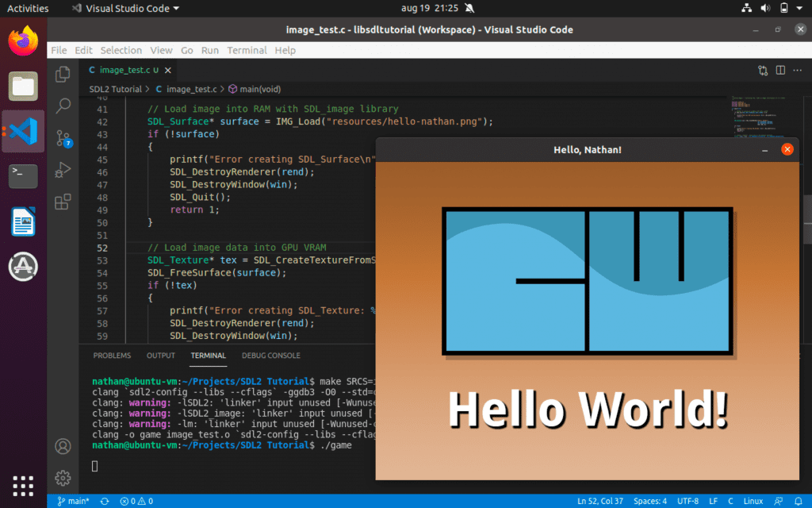Viewport: 812px width, 508px height.
Task: Open Source Control view with 7 badge
Action: [63, 139]
